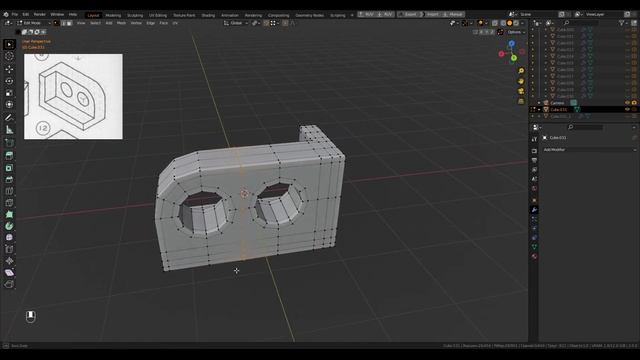Screen dimensions: 640x360
Task: Switch to Shading workspace tab
Action: click(208, 15)
